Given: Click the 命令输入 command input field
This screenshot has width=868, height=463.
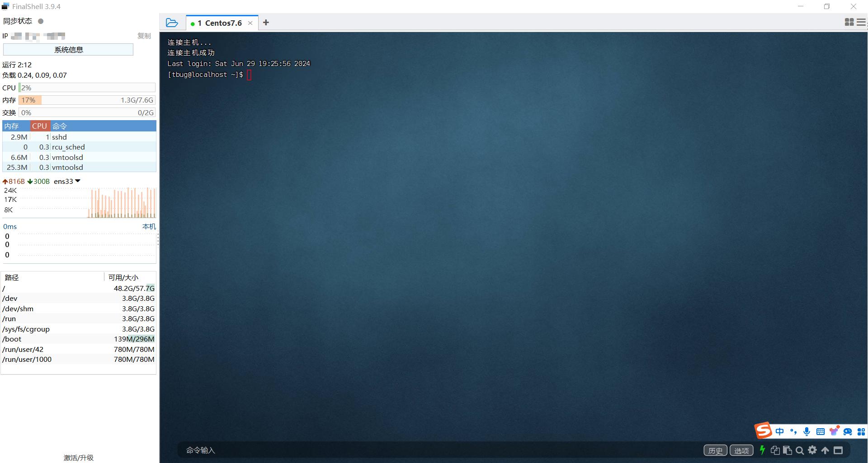Looking at the screenshot, I should 407,450.
